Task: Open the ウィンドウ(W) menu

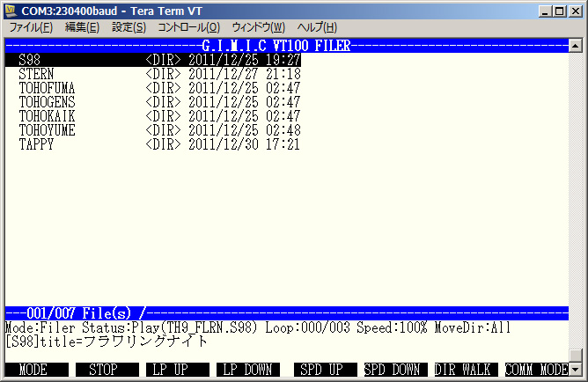Action: pyautogui.click(x=258, y=28)
